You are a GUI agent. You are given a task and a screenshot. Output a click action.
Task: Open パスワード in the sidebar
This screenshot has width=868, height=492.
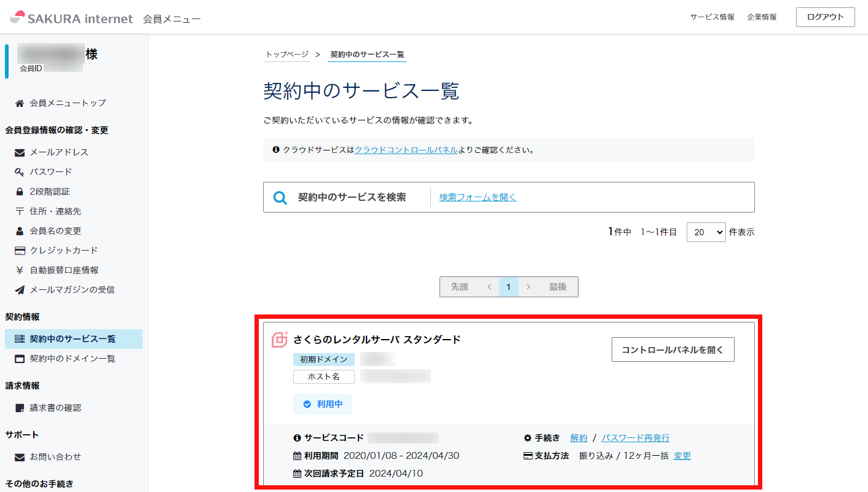click(x=51, y=172)
